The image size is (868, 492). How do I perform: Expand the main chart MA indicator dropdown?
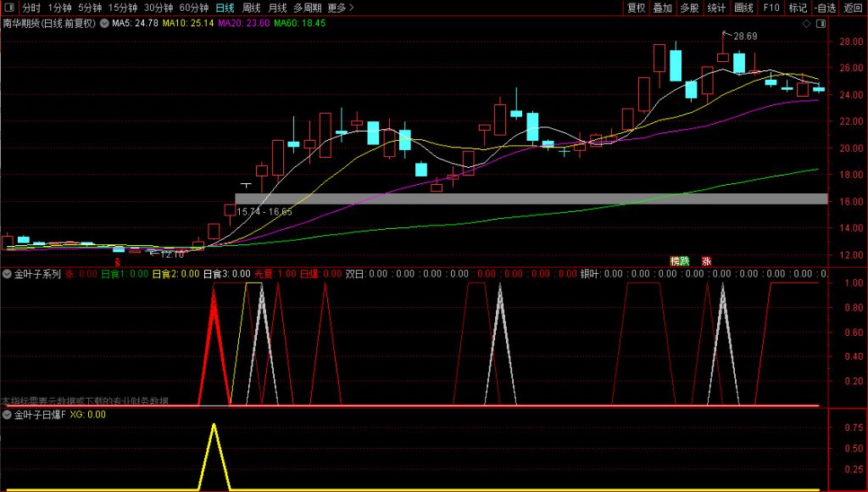(x=104, y=24)
